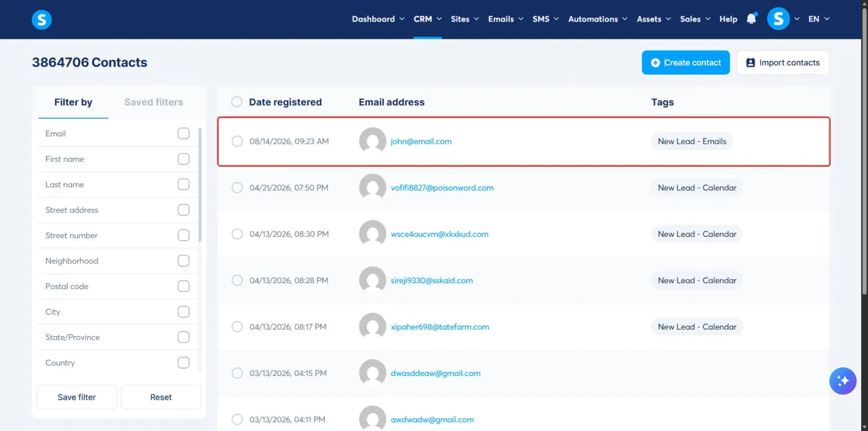Tick the Last name filter checkbox
Image resolution: width=868 pixels, height=431 pixels.
coord(183,184)
